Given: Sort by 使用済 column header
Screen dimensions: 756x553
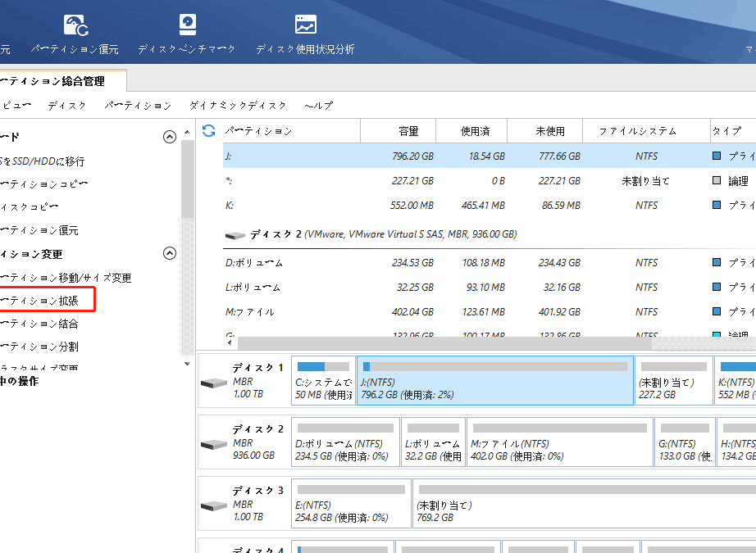Looking at the screenshot, I should point(471,131).
